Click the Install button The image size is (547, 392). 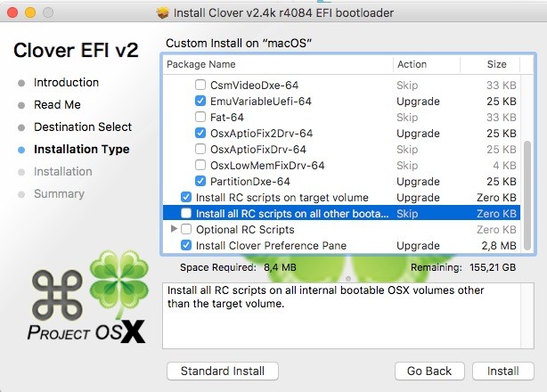[502, 370]
